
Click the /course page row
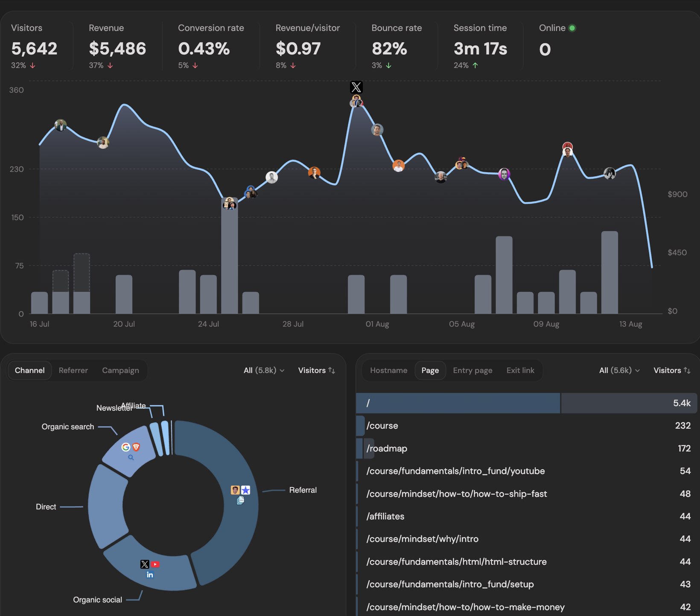(526, 426)
